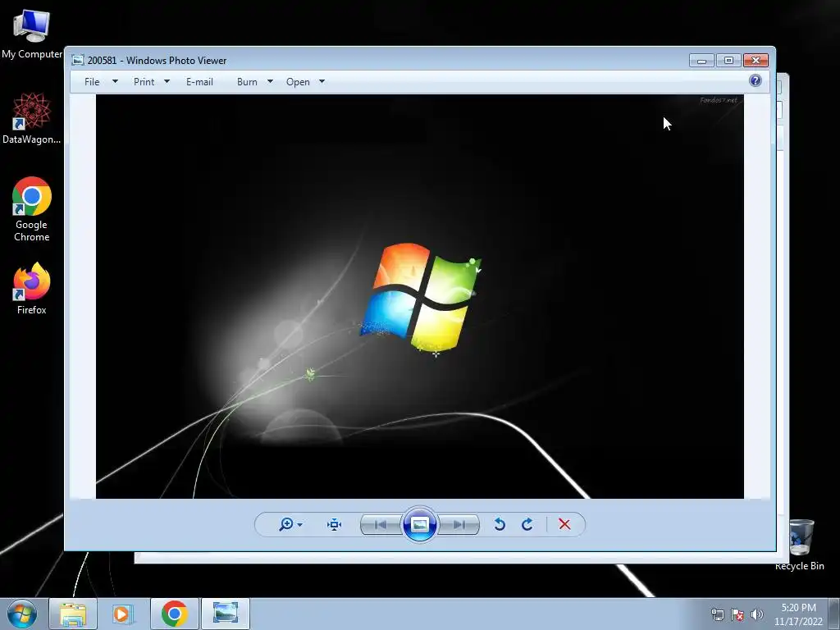840x630 pixels.
Task: Click the zoom magnifier icon
Action: click(285, 524)
